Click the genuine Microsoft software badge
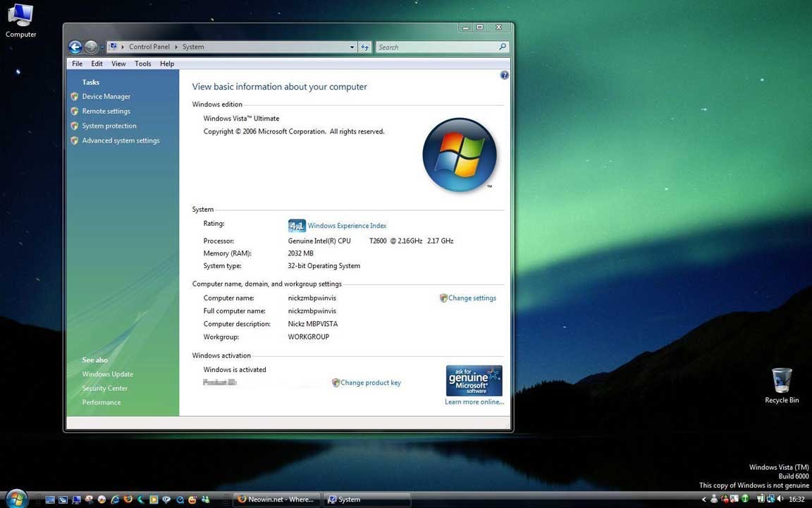Image resolution: width=812 pixels, height=508 pixels. (x=474, y=380)
